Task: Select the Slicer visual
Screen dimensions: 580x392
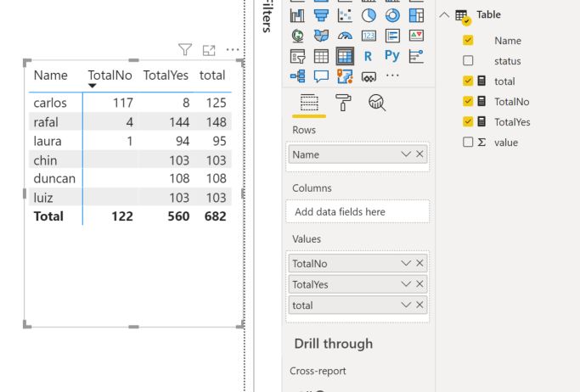Action: pos(297,56)
